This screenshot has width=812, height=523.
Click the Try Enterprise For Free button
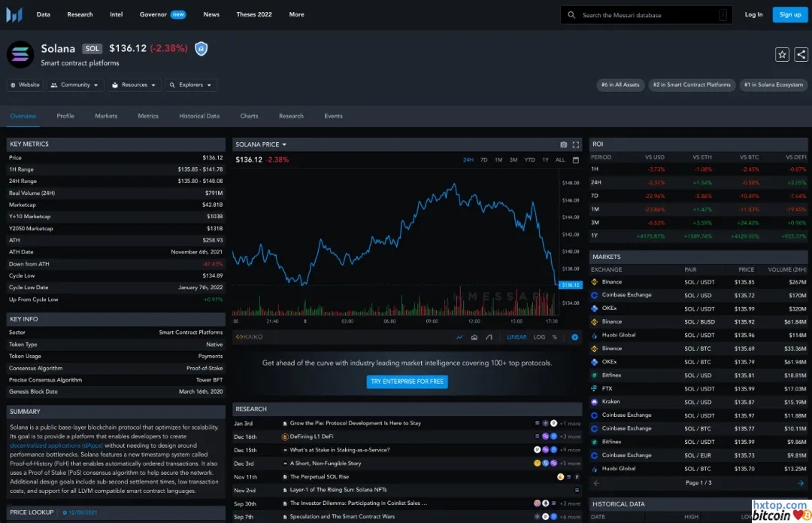click(x=407, y=382)
